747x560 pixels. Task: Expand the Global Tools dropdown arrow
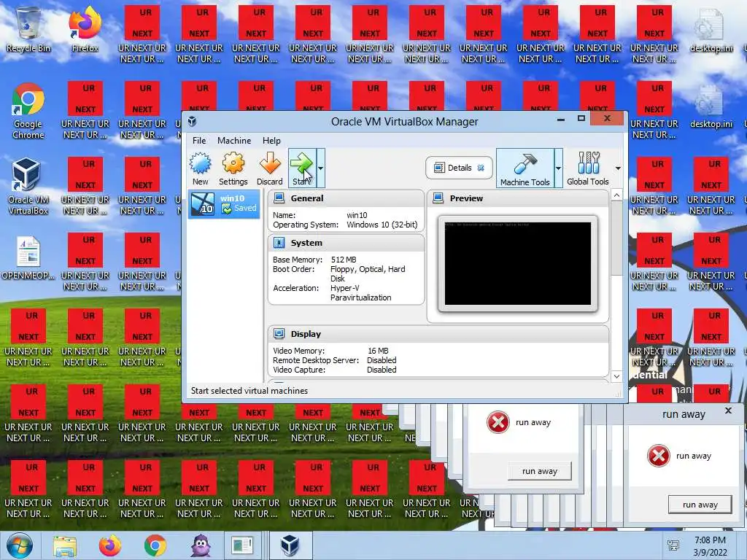(x=618, y=168)
